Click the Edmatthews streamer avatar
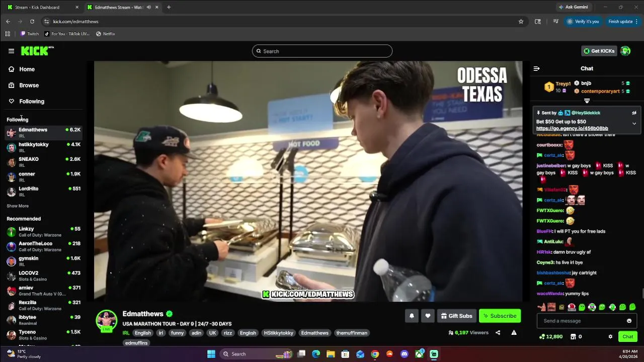This screenshot has height=362, width=644. tap(106, 320)
